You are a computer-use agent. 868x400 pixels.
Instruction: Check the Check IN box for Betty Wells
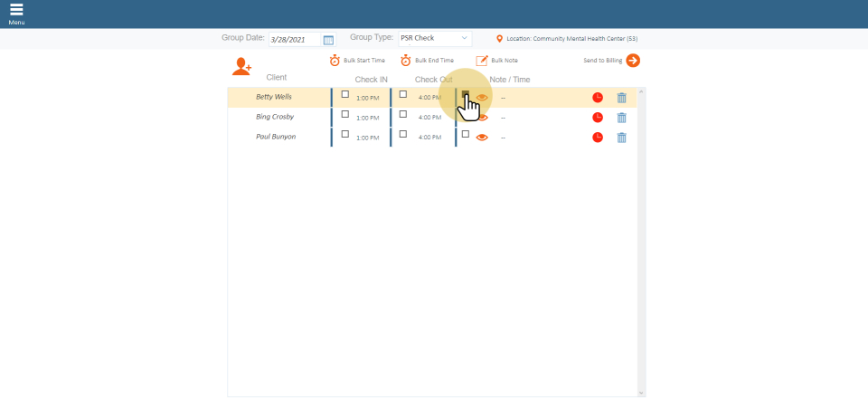(x=344, y=94)
